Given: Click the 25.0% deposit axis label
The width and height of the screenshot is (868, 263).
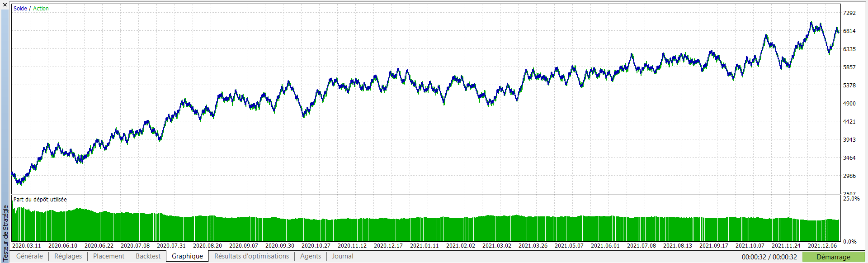Looking at the screenshot, I should [x=851, y=199].
